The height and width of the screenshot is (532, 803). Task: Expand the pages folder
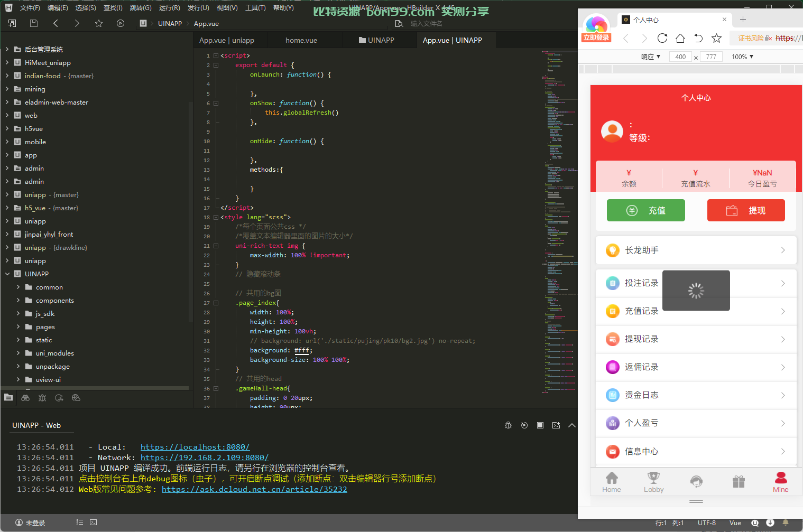coord(19,326)
